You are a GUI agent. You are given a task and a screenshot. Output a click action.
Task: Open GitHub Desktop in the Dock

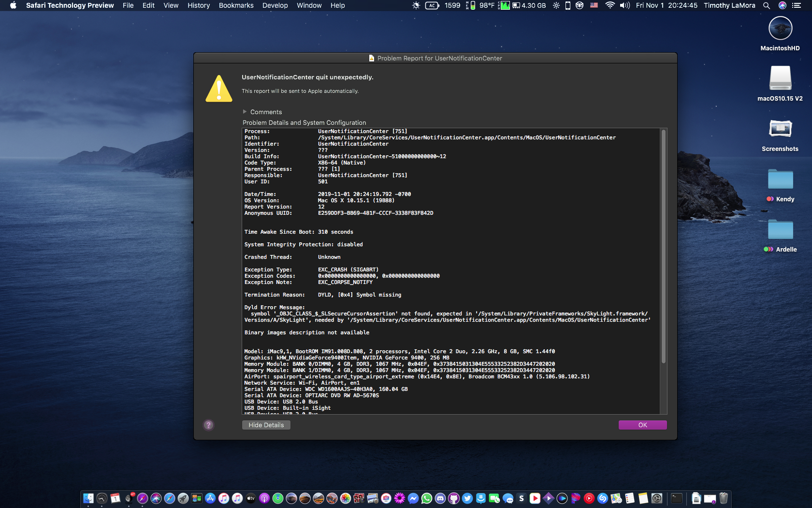click(453, 498)
